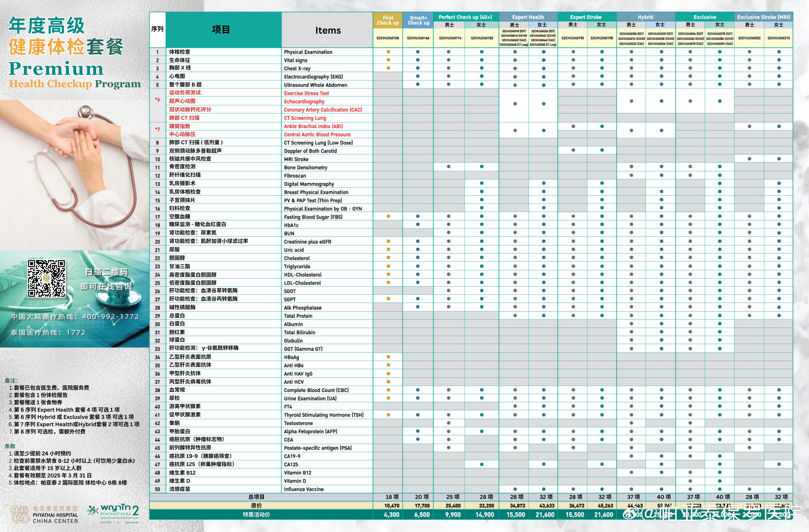Click the 'Items' column header
This screenshot has width=809, height=532.
[x=328, y=30]
